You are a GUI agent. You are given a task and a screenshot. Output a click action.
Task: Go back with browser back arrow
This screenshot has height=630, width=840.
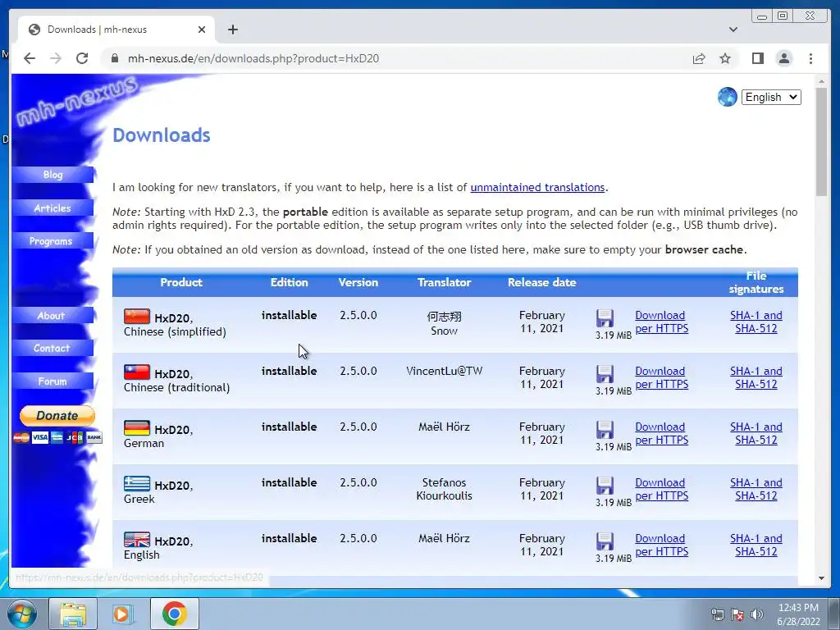click(x=30, y=58)
